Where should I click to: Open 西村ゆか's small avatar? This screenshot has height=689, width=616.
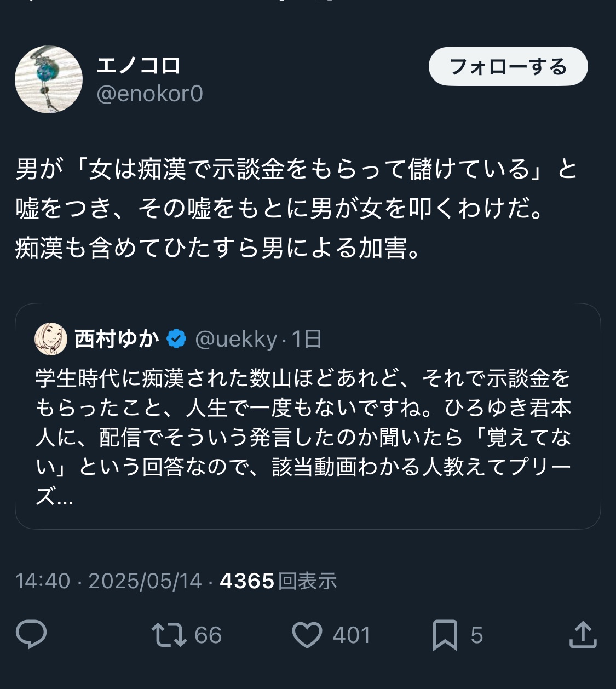[51, 339]
